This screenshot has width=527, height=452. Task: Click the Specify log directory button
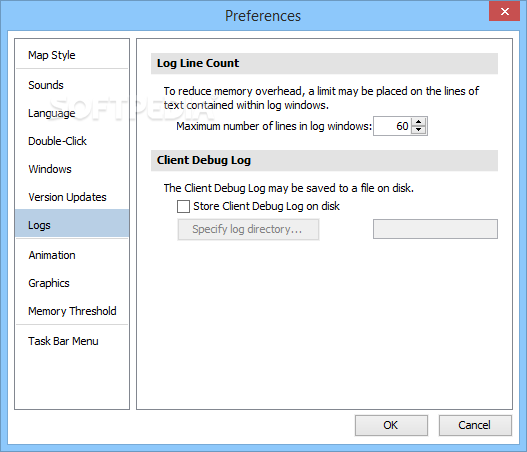pyautogui.click(x=248, y=229)
